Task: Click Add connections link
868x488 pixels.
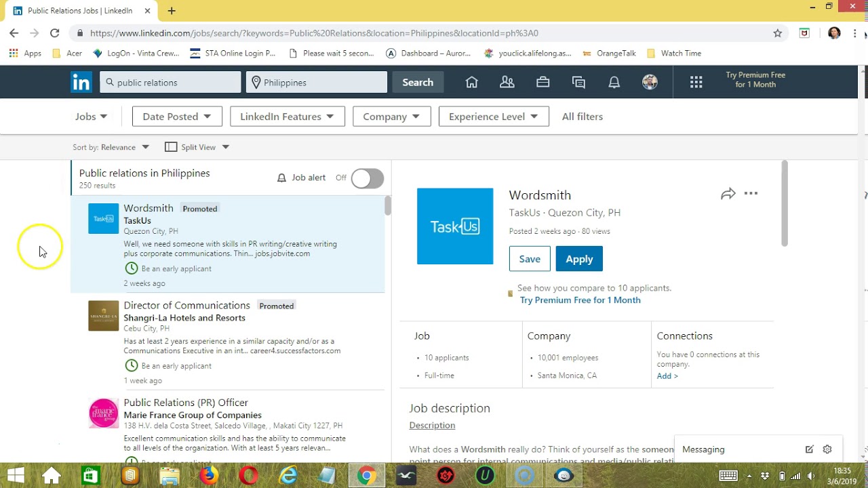Action: point(667,376)
